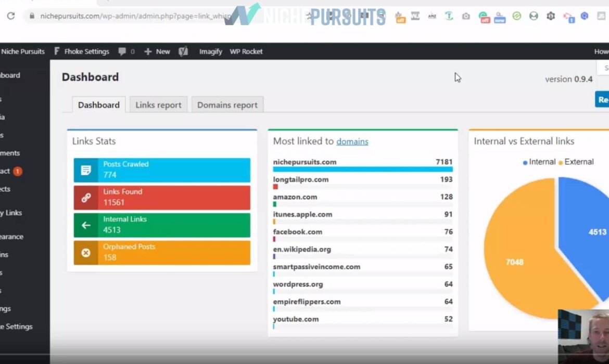The width and height of the screenshot is (609, 364).
Task: Click the 'smartpassiveincome.com' domain row
Action: (x=363, y=270)
